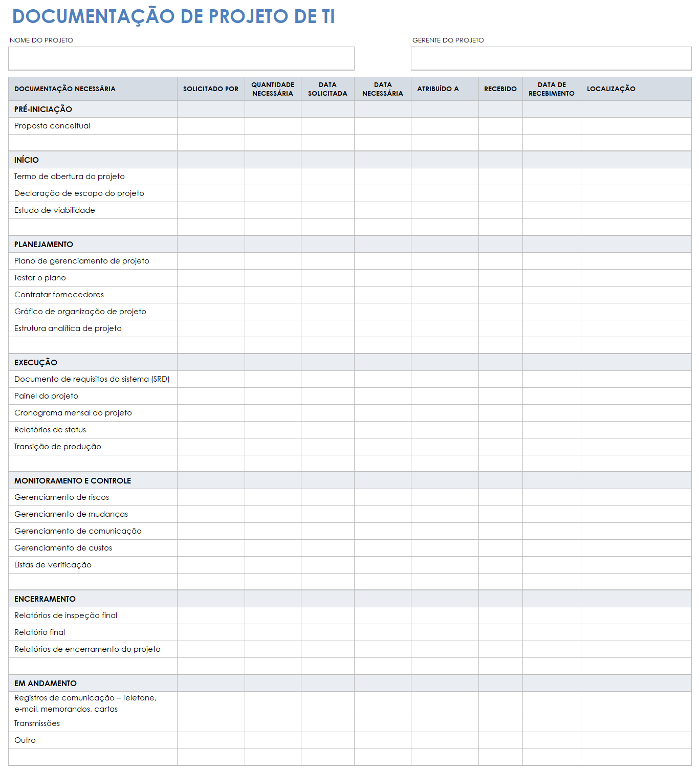Screen dimensions: 700x770
Task: Select 'Cronograma mensal do projeto' cell
Action: [93, 413]
